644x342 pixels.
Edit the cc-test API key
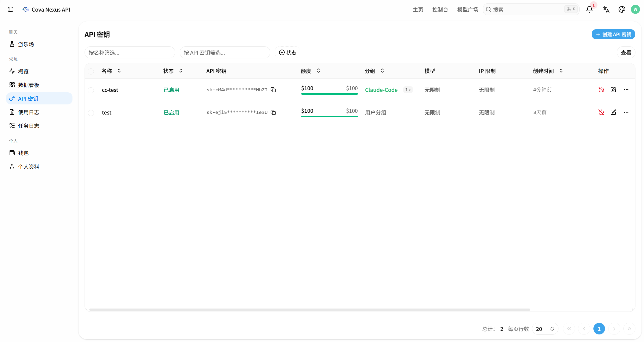[x=613, y=90]
